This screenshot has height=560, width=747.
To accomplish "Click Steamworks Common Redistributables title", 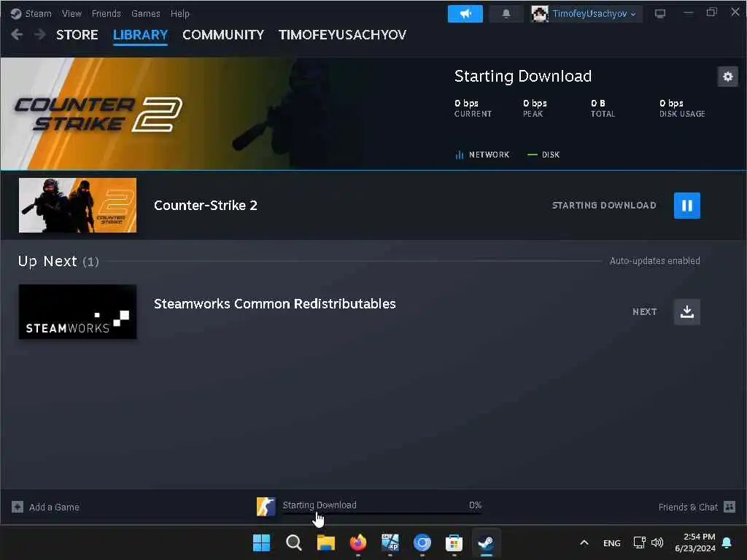I will [274, 304].
